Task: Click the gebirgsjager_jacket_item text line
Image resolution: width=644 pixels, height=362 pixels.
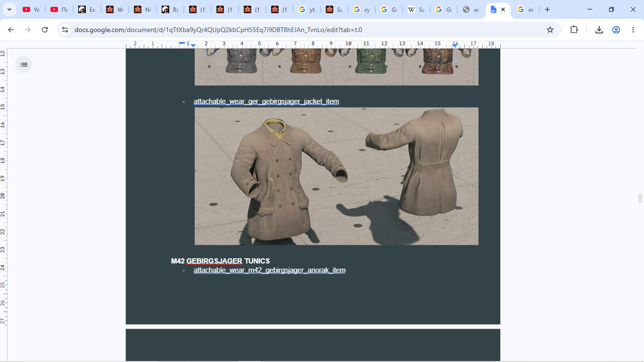Action: (x=266, y=101)
